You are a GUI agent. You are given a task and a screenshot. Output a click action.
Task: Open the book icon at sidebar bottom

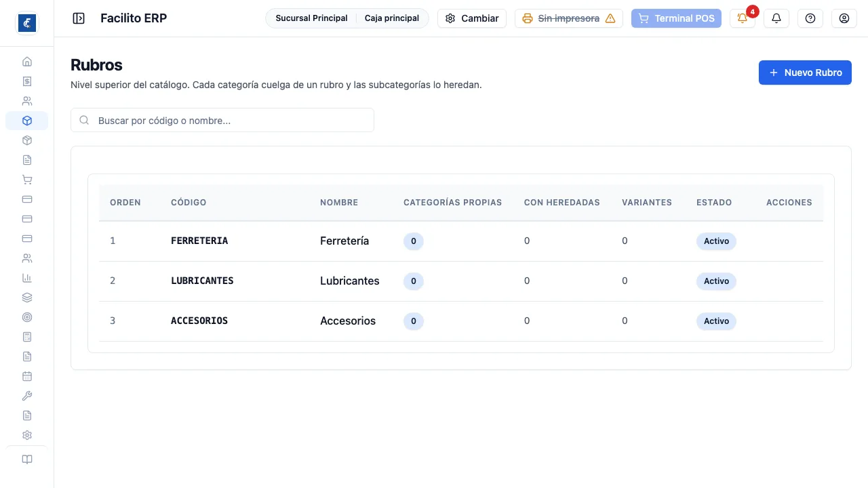[27, 460]
